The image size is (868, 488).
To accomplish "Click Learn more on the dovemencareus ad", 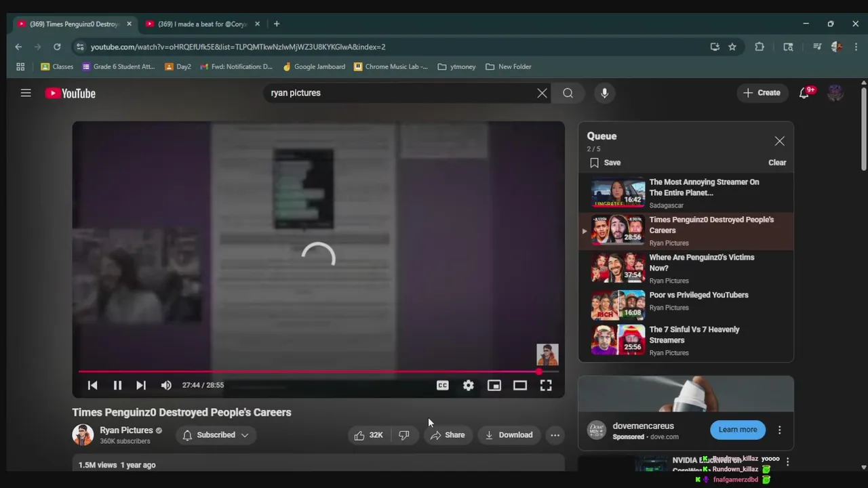I will 738,430.
